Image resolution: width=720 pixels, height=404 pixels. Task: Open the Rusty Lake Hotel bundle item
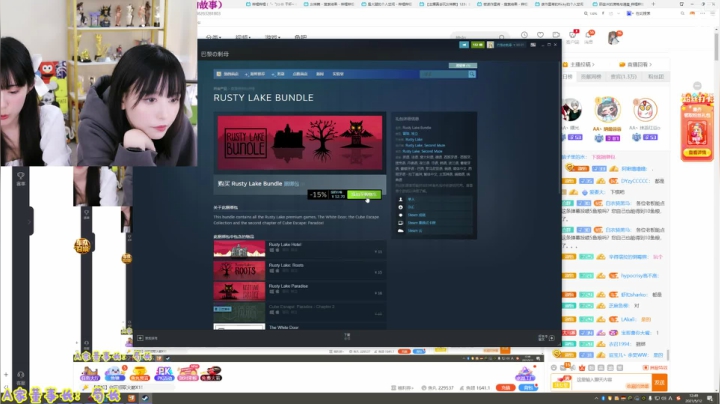click(299, 248)
